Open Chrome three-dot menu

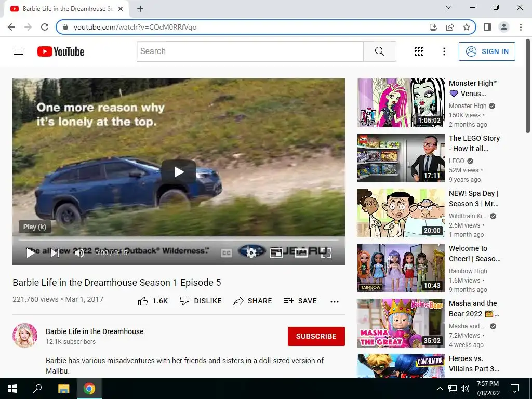[x=521, y=27]
